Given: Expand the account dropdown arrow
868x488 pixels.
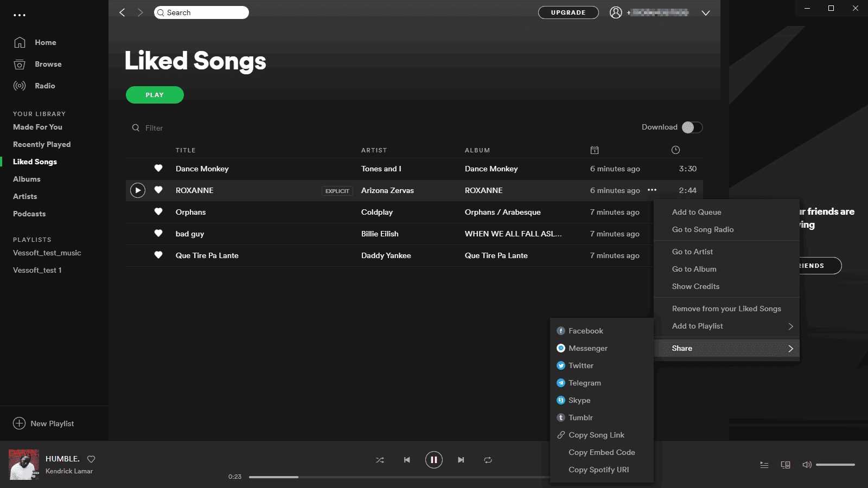Looking at the screenshot, I should tap(706, 13).
